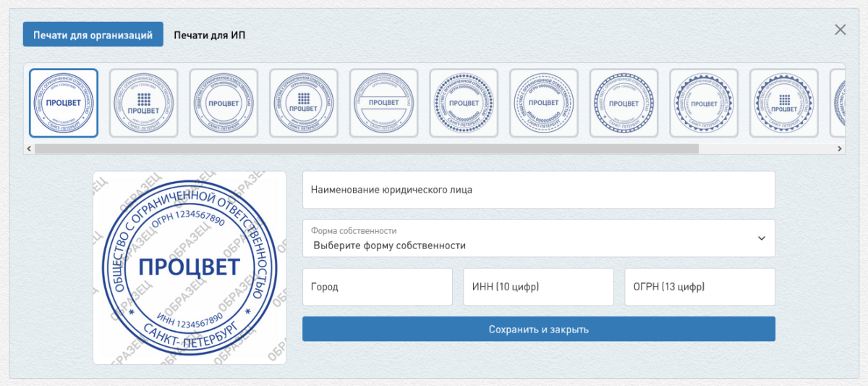The width and height of the screenshot is (868, 386).
Task: Pick the tenth stamp thumbnail with dot grid
Action: click(783, 103)
